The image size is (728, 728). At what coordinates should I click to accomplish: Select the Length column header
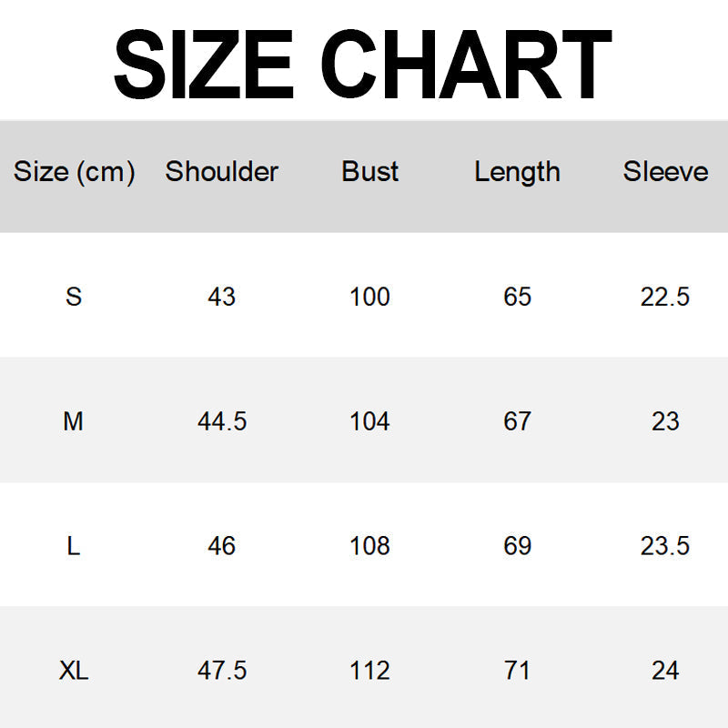517,171
